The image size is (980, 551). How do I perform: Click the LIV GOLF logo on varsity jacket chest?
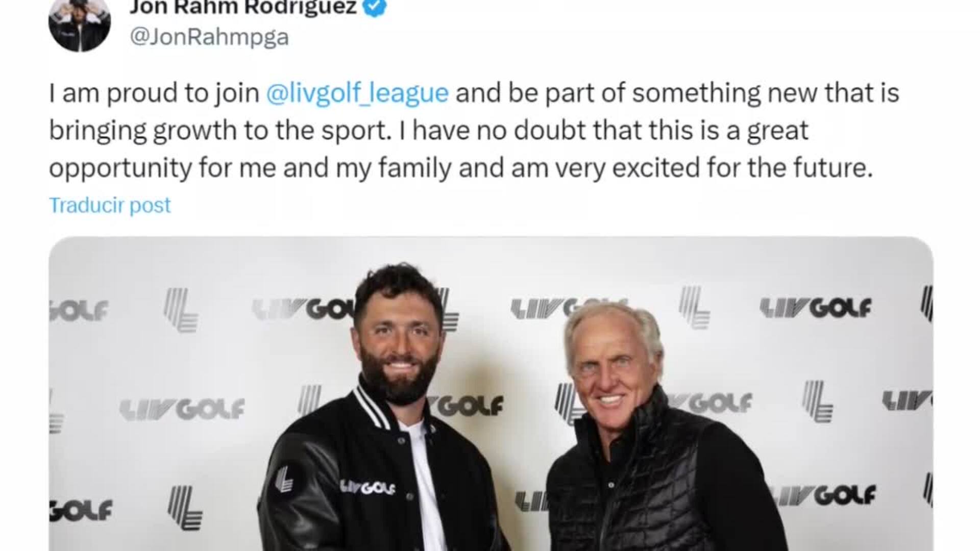point(367,487)
